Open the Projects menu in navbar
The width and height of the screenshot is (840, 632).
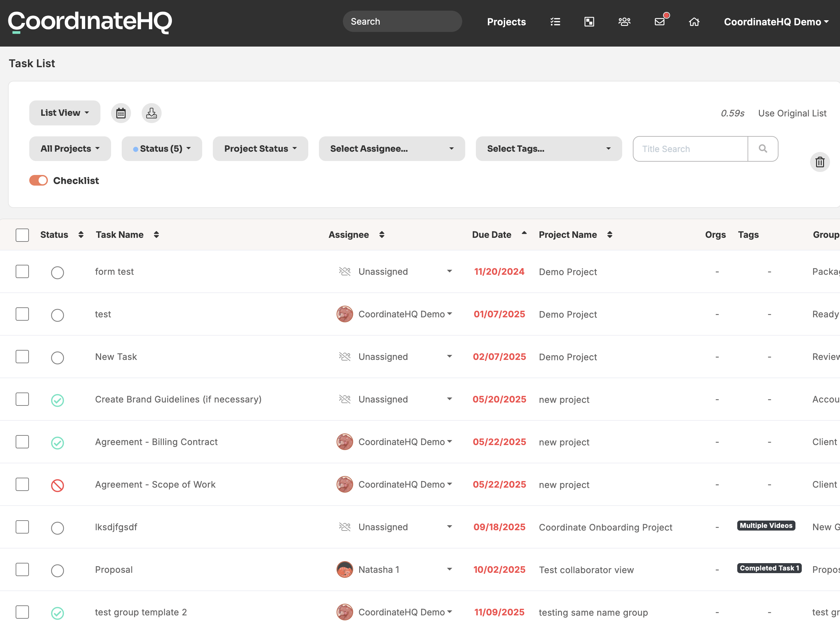(506, 22)
